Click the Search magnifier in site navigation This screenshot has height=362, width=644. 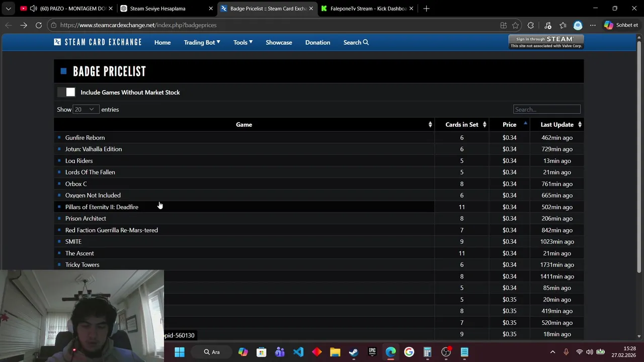click(x=356, y=42)
